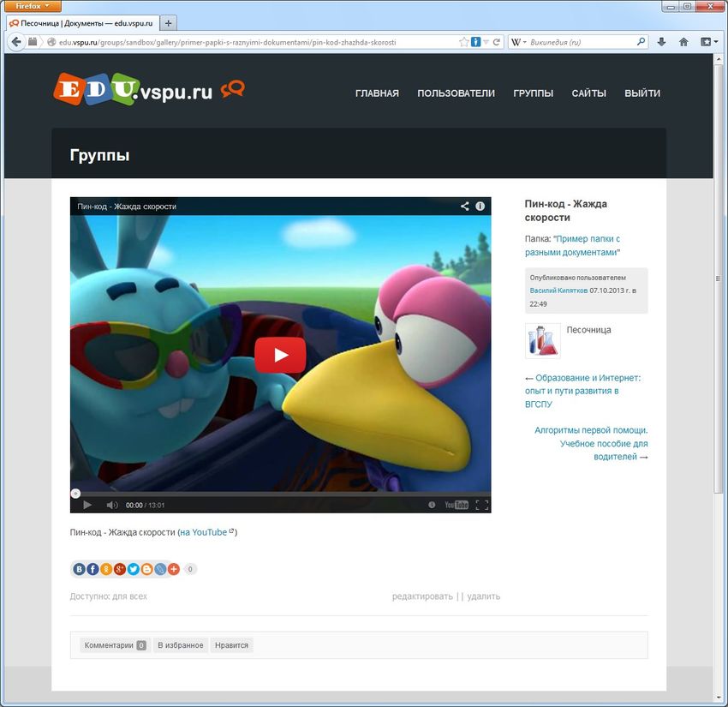The image size is (728, 707).
Task: Click the Google Plus share icon
Action: coord(120,569)
